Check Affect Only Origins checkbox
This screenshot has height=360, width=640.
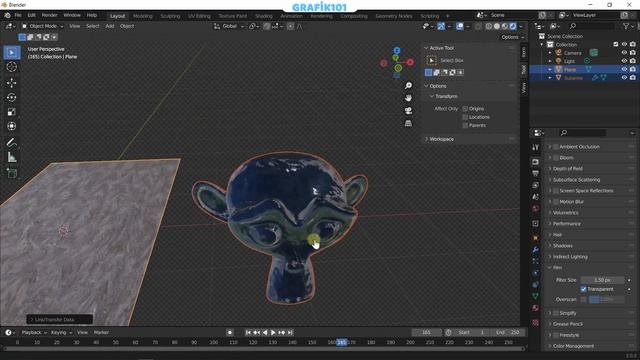pyautogui.click(x=465, y=109)
